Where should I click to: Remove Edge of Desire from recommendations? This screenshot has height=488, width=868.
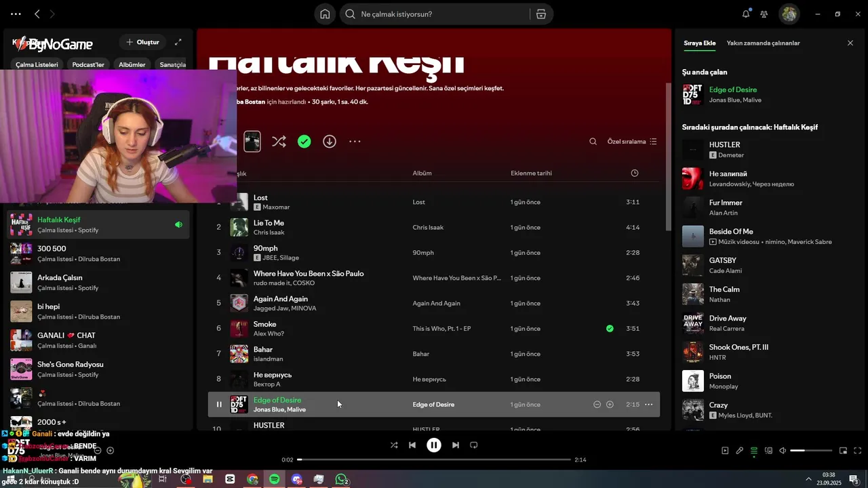pos(597,405)
